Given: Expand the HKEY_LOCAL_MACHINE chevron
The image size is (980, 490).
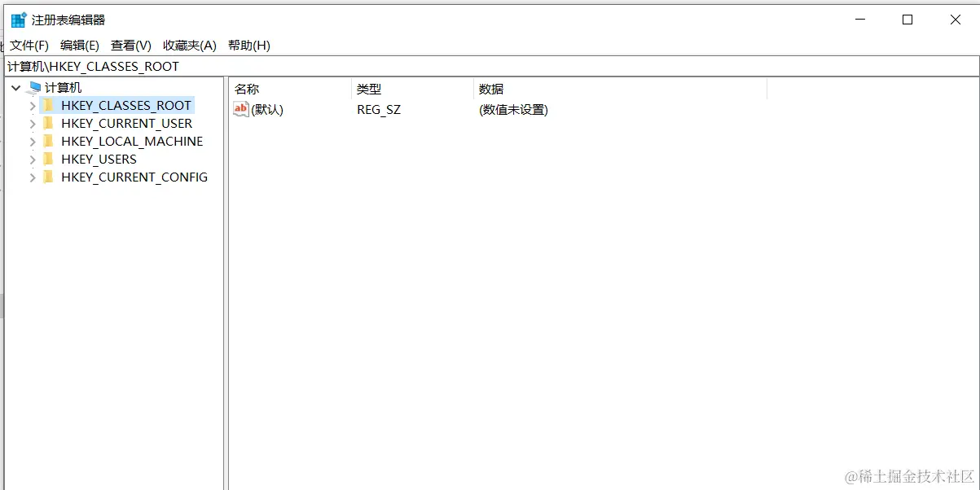Looking at the screenshot, I should click(x=33, y=142).
